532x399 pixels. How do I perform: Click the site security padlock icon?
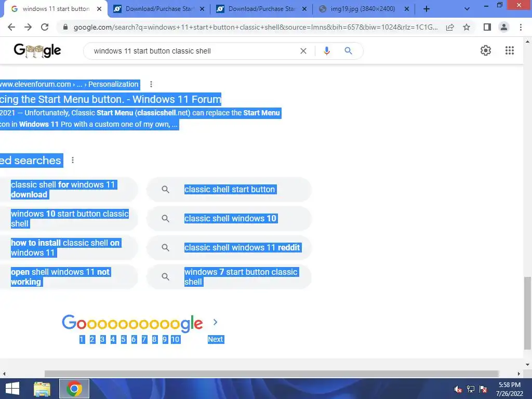tap(65, 27)
